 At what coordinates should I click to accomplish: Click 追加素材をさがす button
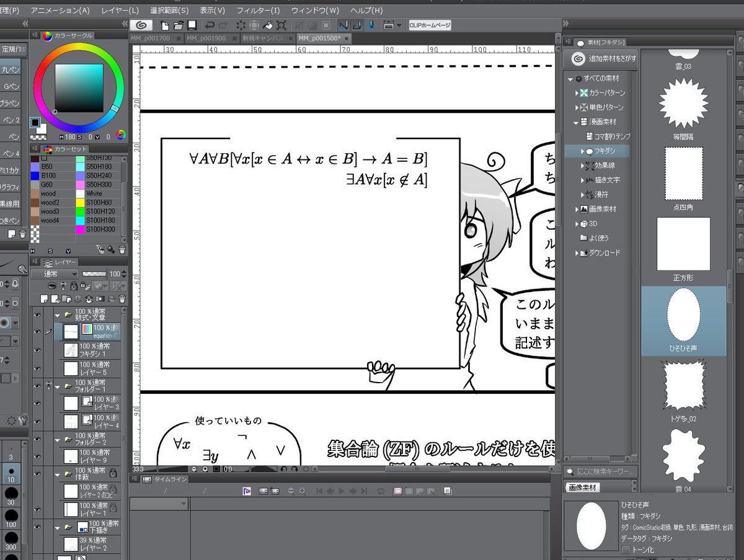click(603, 58)
